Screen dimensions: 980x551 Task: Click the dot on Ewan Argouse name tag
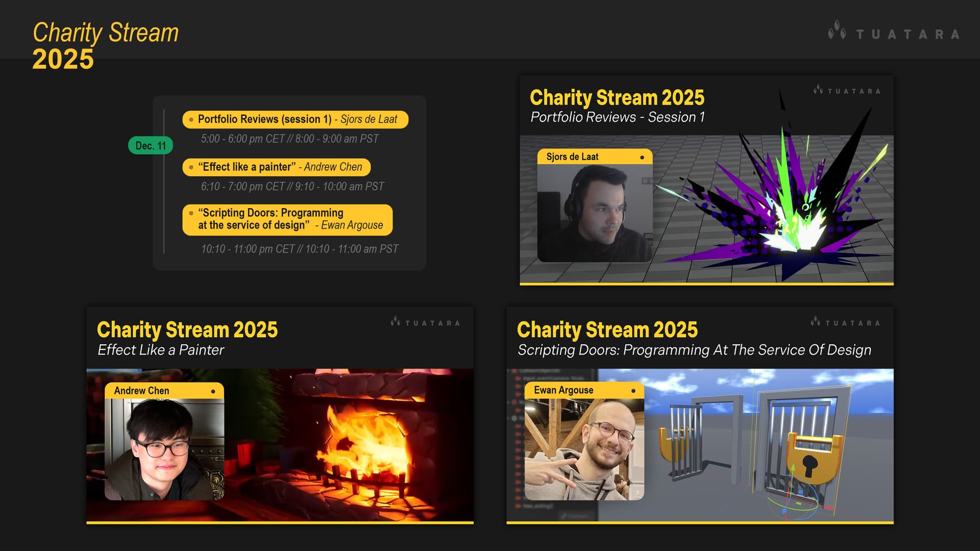tap(633, 391)
